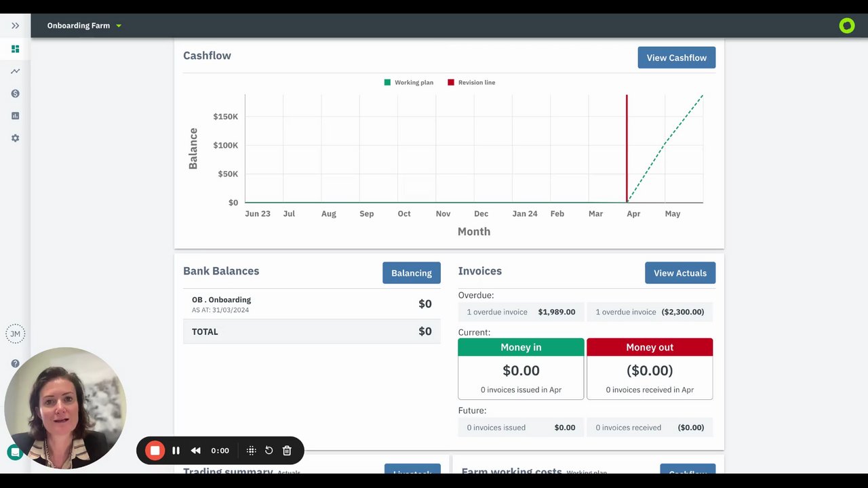Click the 'Future:' label
This screenshot has width=868, height=488.
[x=472, y=411]
